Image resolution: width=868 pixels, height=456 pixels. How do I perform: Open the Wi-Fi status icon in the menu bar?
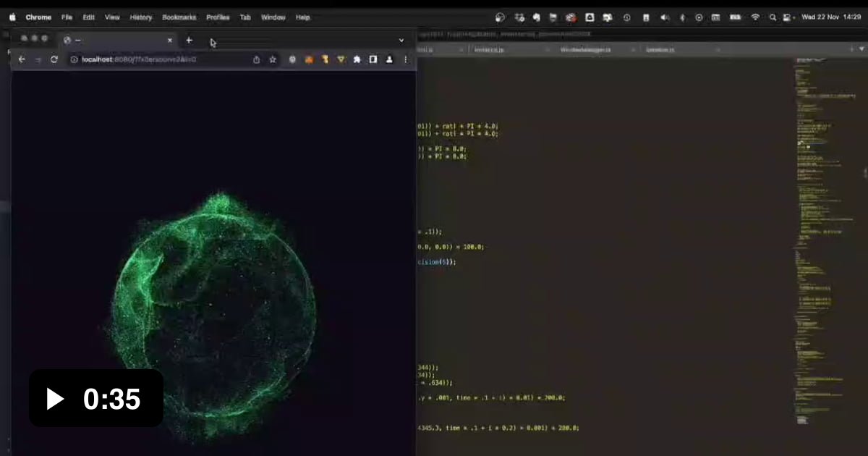pos(755,17)
